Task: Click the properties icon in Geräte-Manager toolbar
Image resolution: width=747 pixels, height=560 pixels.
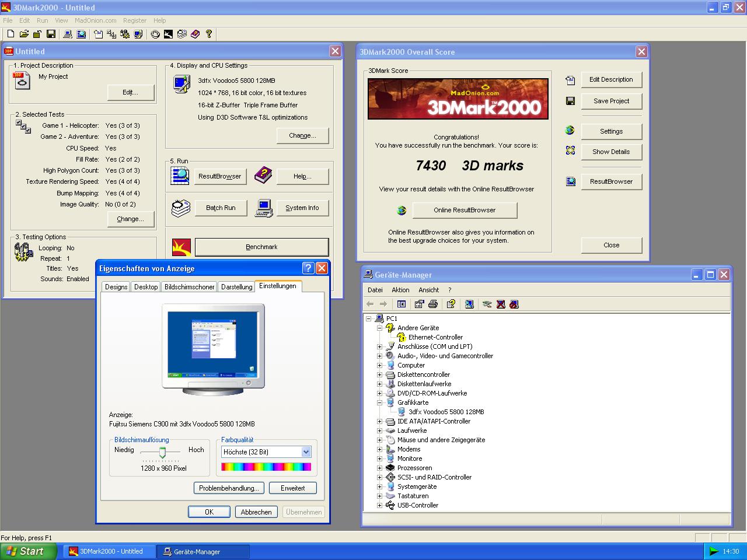Action: (x=419, y=304)
